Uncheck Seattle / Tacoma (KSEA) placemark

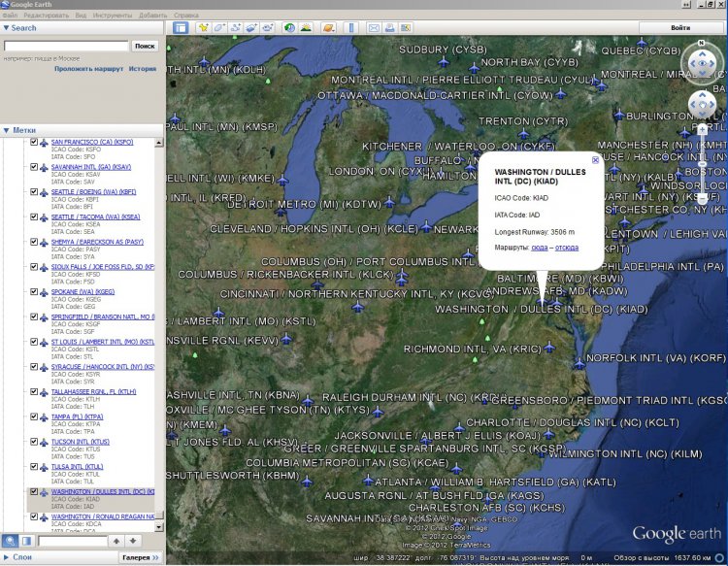[x=34, y=216]
